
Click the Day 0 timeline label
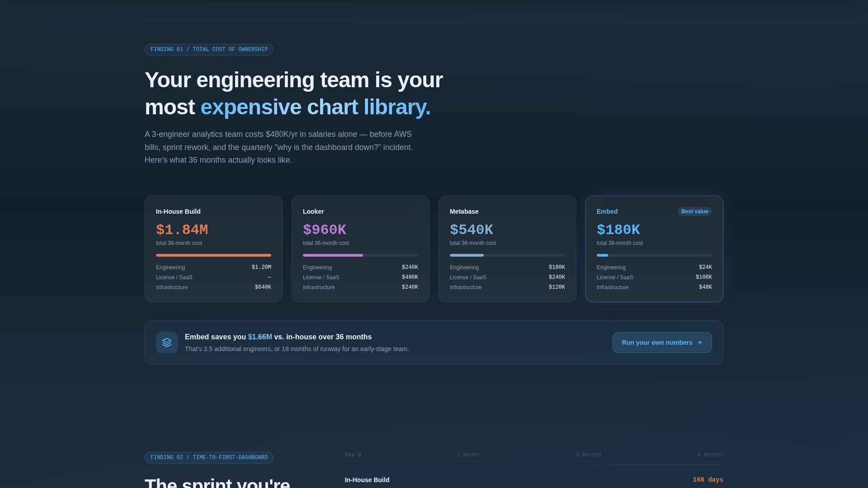tap(353, 455)
